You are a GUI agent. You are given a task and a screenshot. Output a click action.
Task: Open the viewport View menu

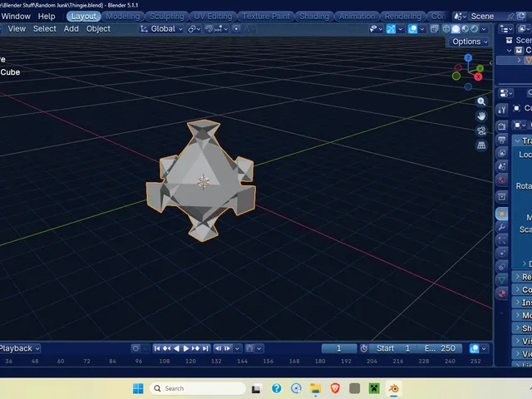point(17,29)
